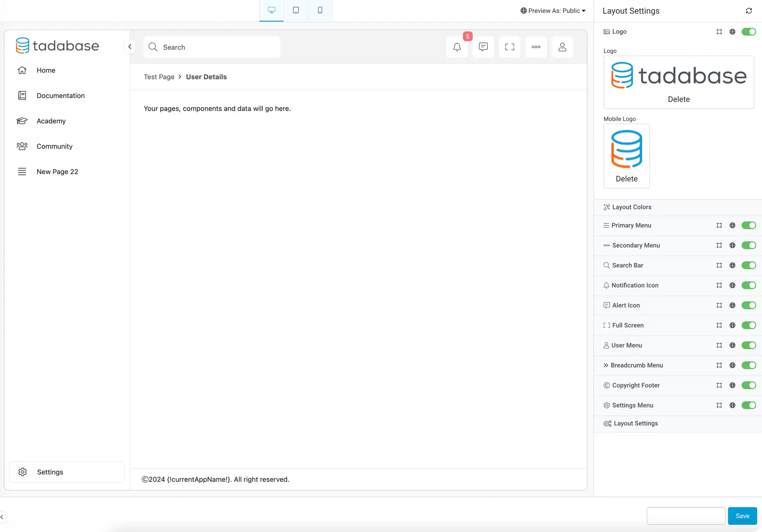Refresh Layout Settings using the refresh icon

tap(749, 11)
